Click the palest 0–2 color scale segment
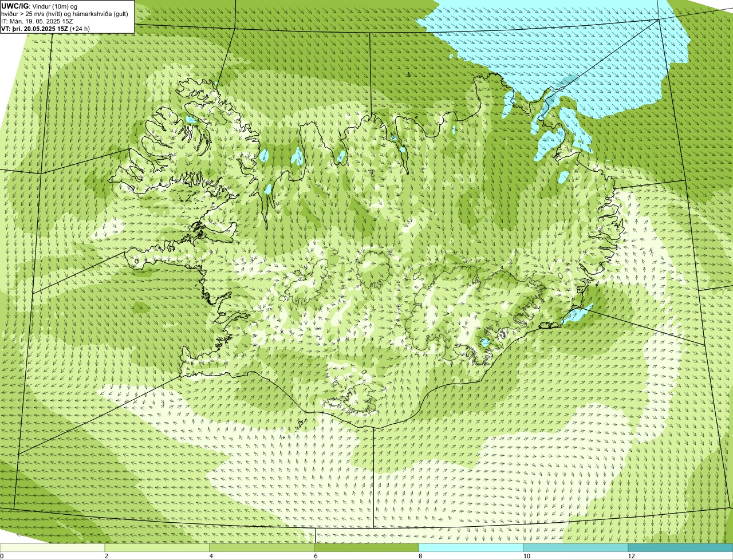733x560 pixels. 53,548
